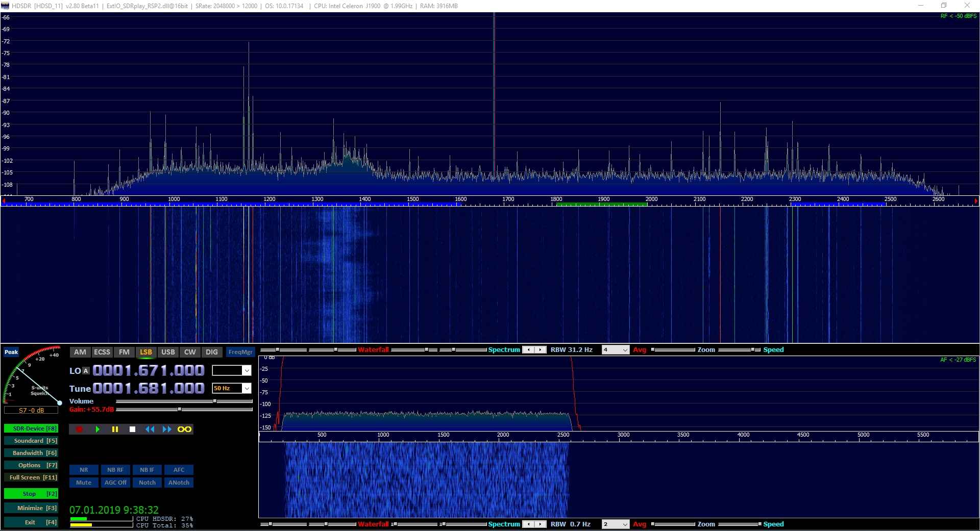The width and height of the screenshot is (980, 531).
Task: Select LSB demodulation mode
Action: pyautogui.click(x=146, y=352)
